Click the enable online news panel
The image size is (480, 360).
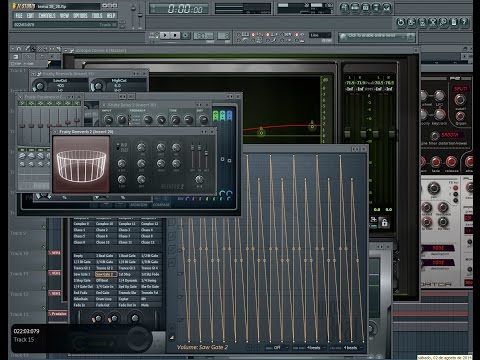[377, 36]
